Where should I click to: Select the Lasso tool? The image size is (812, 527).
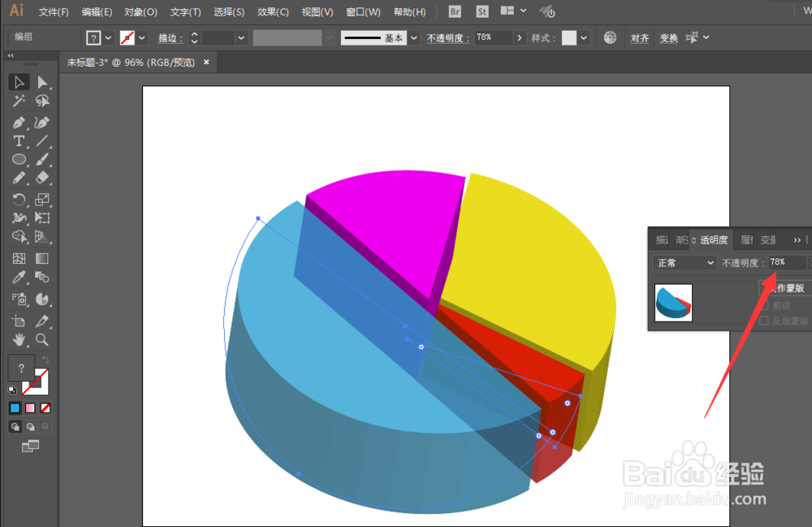tap(42, 101)
